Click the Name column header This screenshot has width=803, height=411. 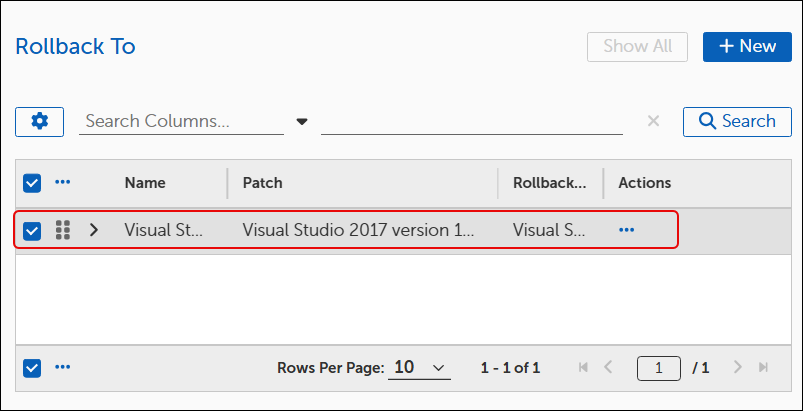pos(145,183)
